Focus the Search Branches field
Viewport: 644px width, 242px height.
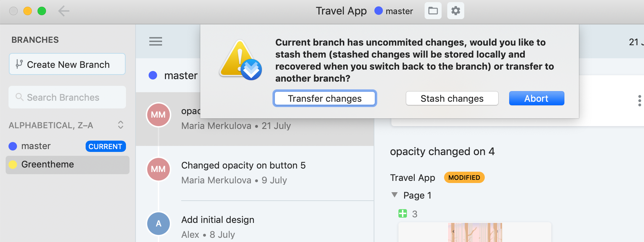pyautogui.click(x=67, y=97)
